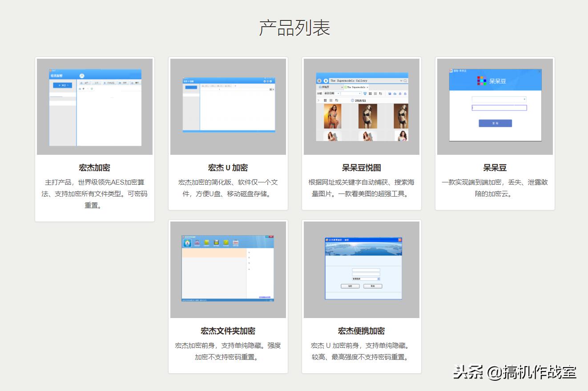Click the search magnifier in 呆呆豆悦图 address bar
Image resolution: width=588 pixels, height=391 pixels.
[405, 81]
